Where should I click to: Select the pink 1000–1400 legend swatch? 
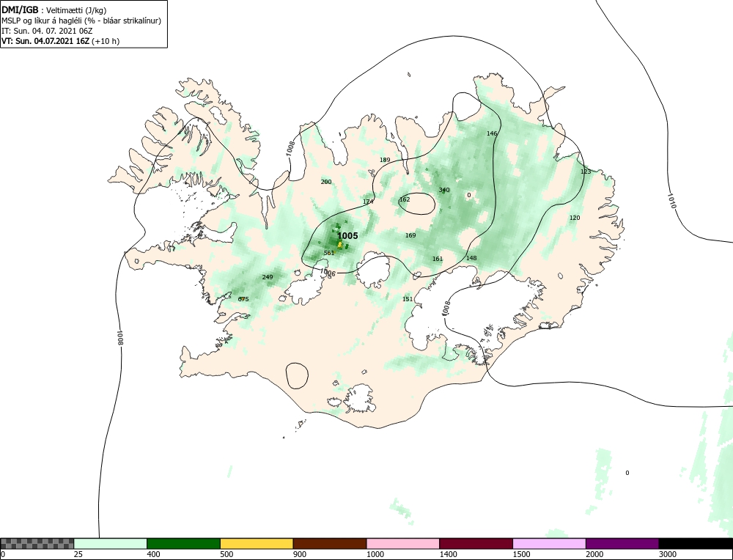coord(403,544)
